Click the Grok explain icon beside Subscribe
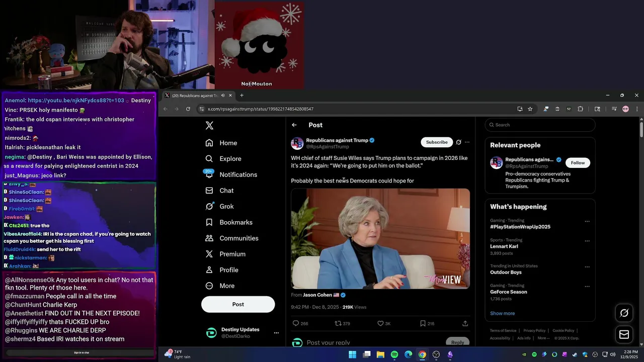 458,142
